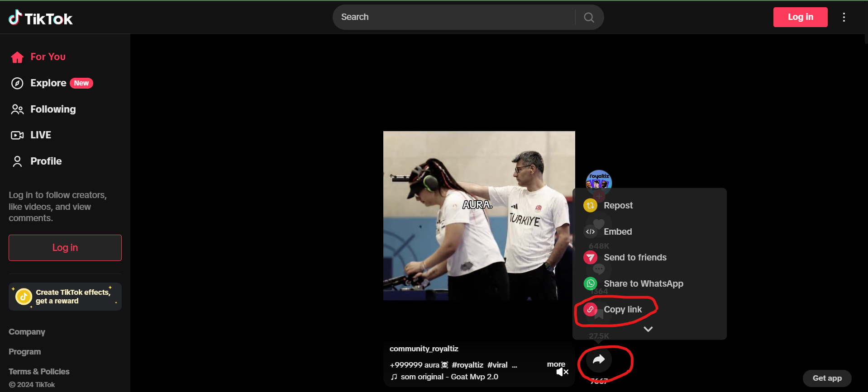Screen dimensions: 868x392
Task: Click the Explore compass icon
Action: [x=17, y=83]
